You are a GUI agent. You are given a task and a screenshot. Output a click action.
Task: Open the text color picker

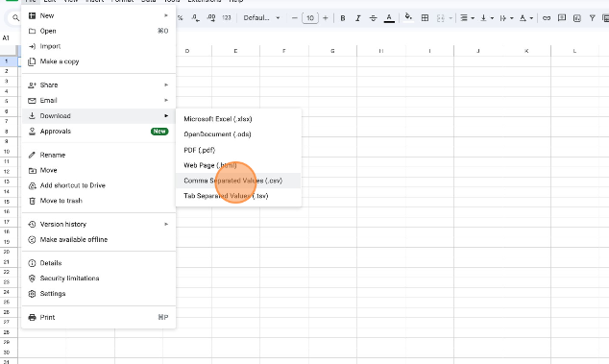pyautogui.click(x=389, y=18)
